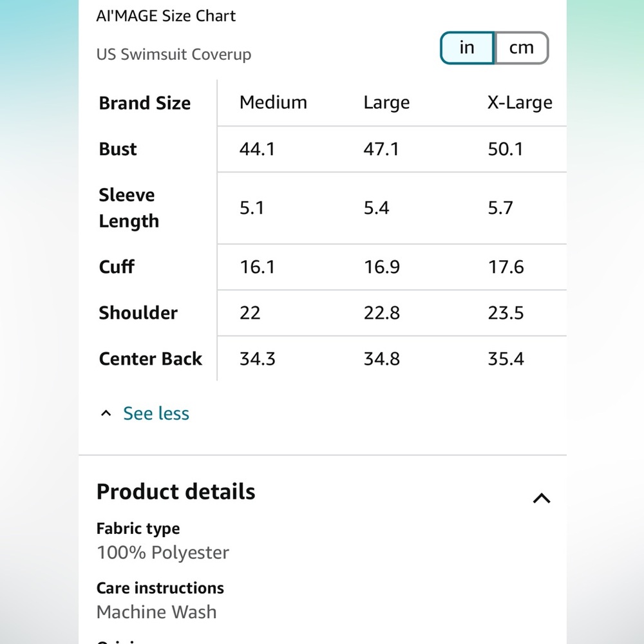Click the Cuff row label
This screenshot has height=644, width=644.
[117, 267]
